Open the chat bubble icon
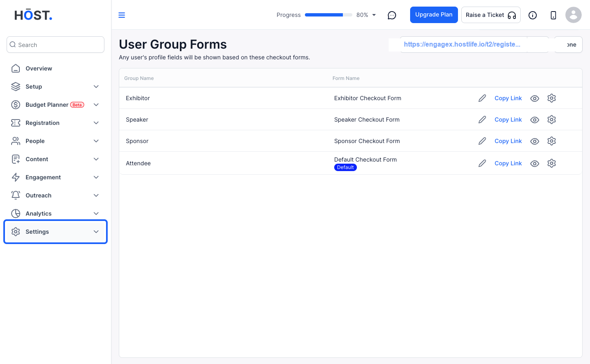 (392, 15)
